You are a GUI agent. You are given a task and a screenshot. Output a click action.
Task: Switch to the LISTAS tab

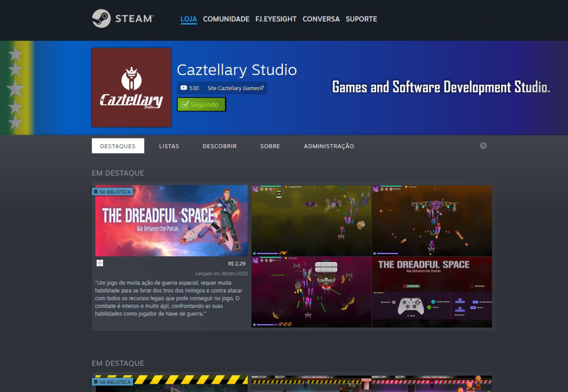(169, 146)
